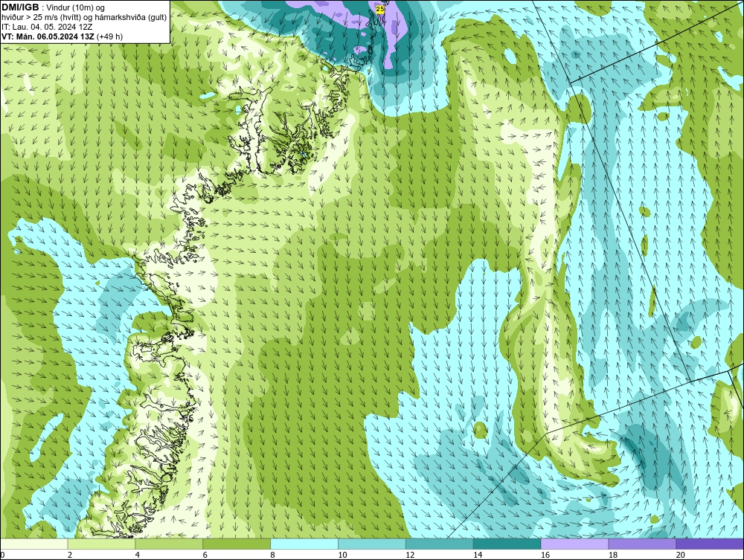Click the 12-14 m/s teal legend swatch
This screenshot has width=744, height=560.
click(440, 544)
